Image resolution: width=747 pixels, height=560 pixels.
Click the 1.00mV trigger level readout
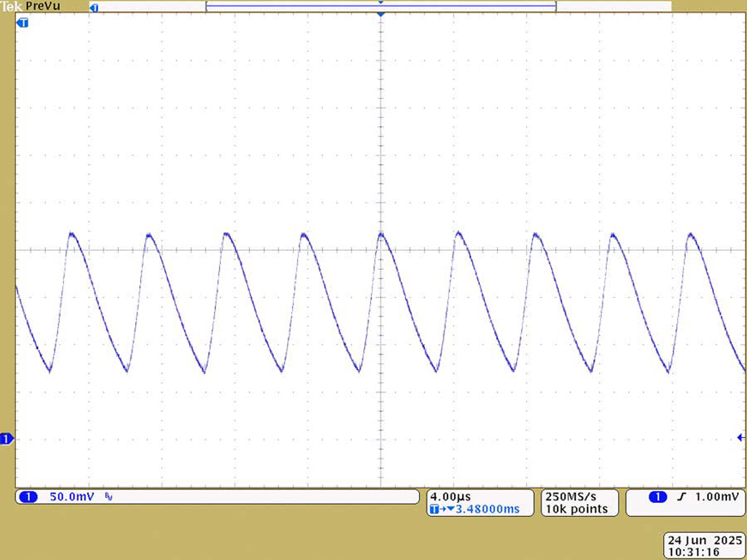(716, 497)
